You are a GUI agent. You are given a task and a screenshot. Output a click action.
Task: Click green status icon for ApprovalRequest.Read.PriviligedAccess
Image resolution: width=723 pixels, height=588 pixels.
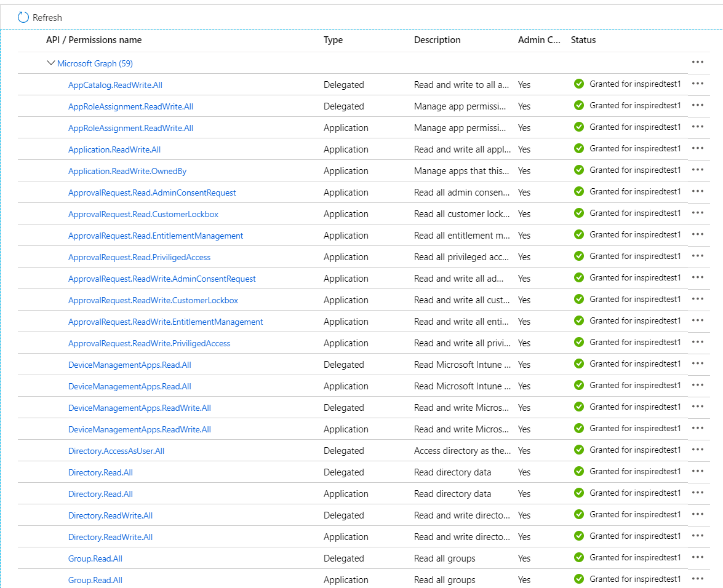point(578,256)
